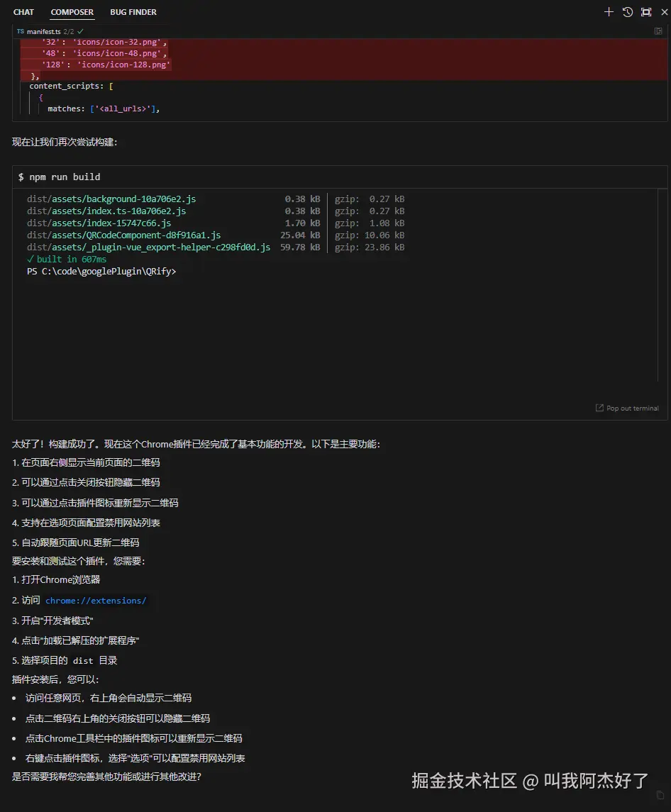The height and width of the screenshot is (812, 671).
Task: Select the COMPOSER tab
Action: [x=72, y=12]
